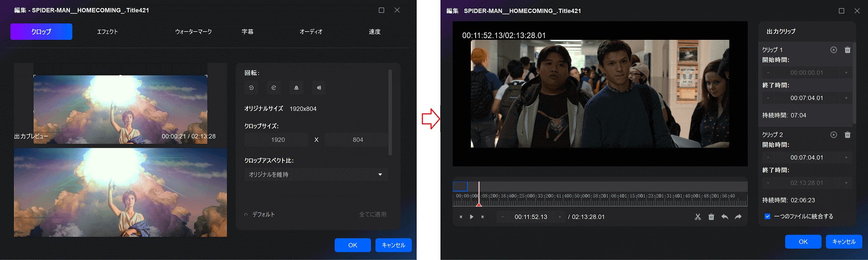Increase clip 1 end time 00:07:04.01
The width and height of the screenshot is (868, 260).
coord(846,98)
